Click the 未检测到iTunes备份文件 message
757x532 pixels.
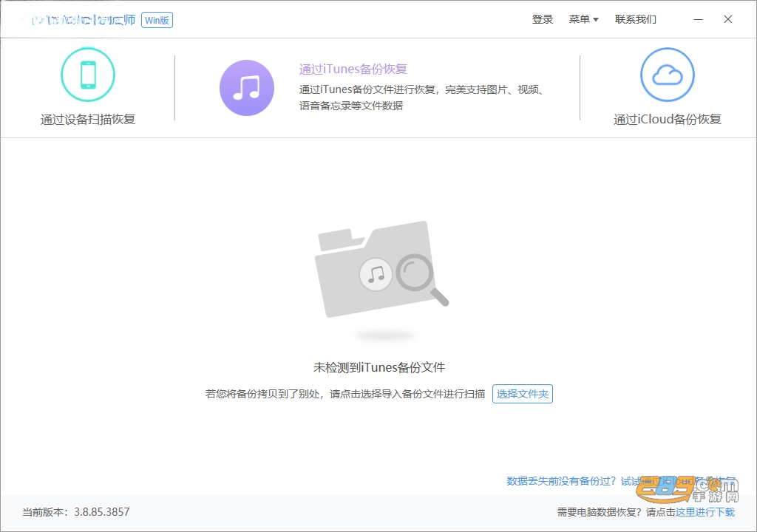pyautogui.click(x=379, y=367)
